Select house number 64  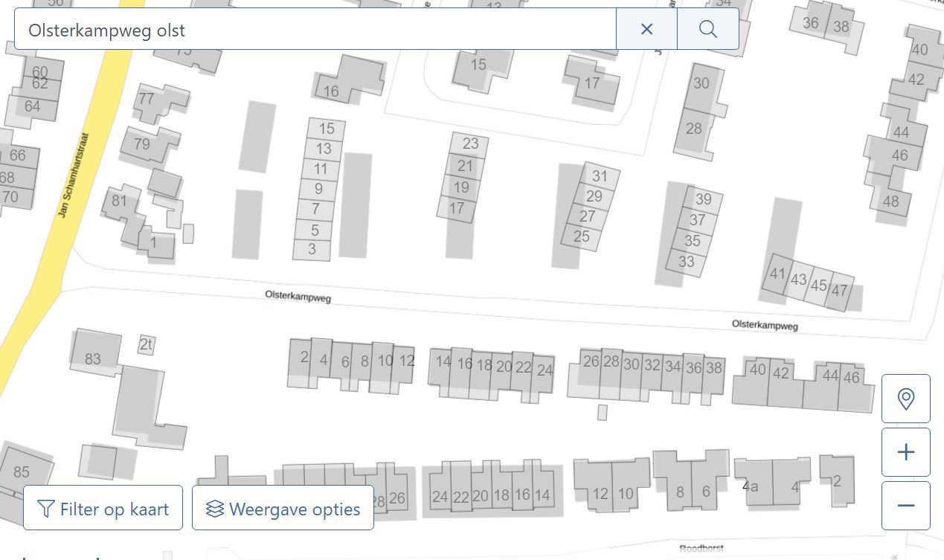point(32,106)
